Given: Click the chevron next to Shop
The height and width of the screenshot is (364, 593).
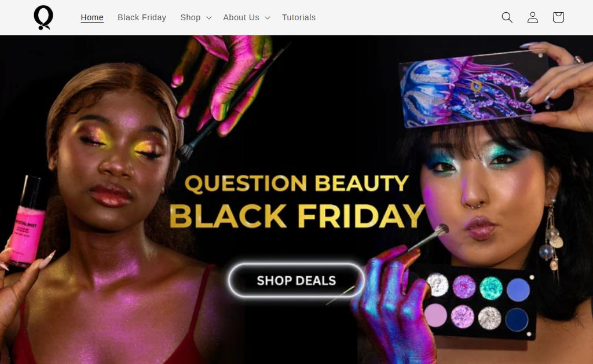Looking at the screenshot, I should pos(209,18).
